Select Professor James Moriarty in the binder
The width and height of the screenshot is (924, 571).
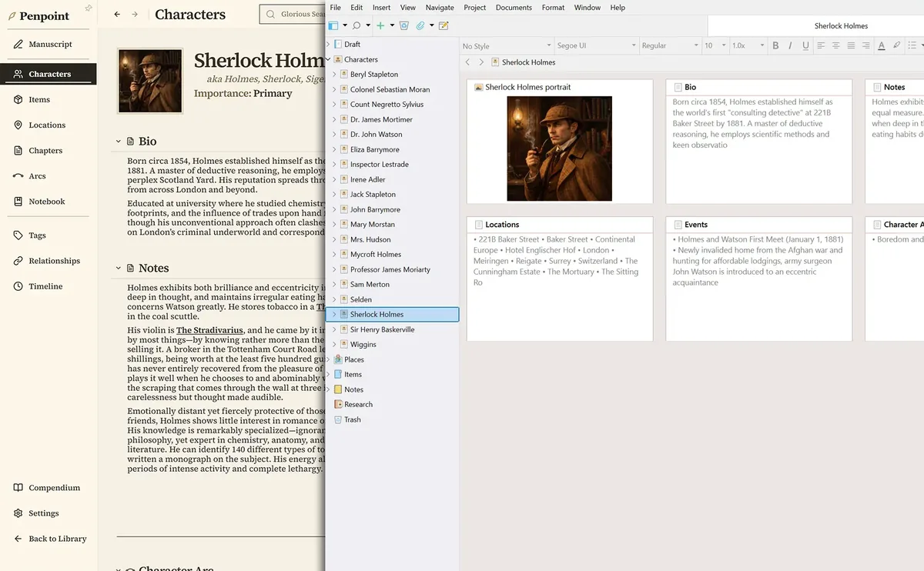390,269
